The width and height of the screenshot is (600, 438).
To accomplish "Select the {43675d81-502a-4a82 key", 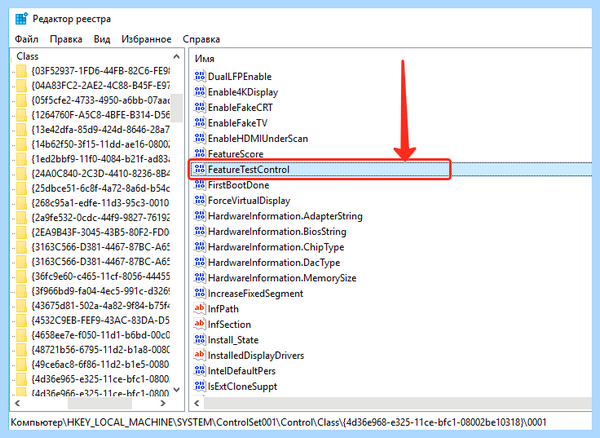I will [x=101, y=306].
